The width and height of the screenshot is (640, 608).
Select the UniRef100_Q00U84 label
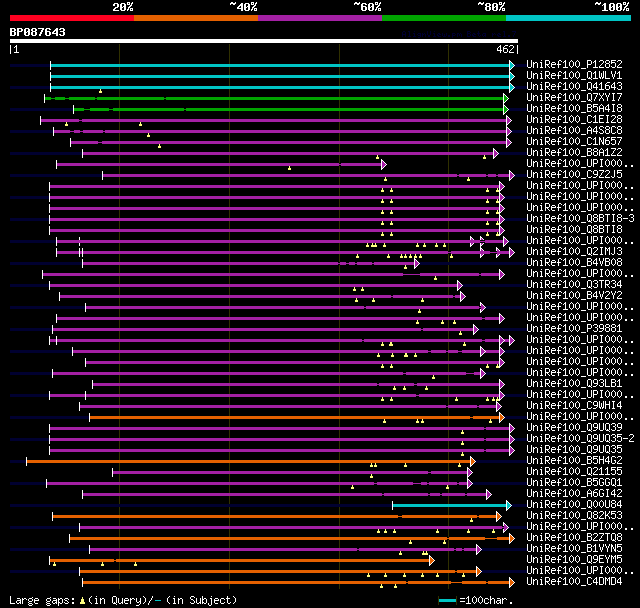(574, 505)
